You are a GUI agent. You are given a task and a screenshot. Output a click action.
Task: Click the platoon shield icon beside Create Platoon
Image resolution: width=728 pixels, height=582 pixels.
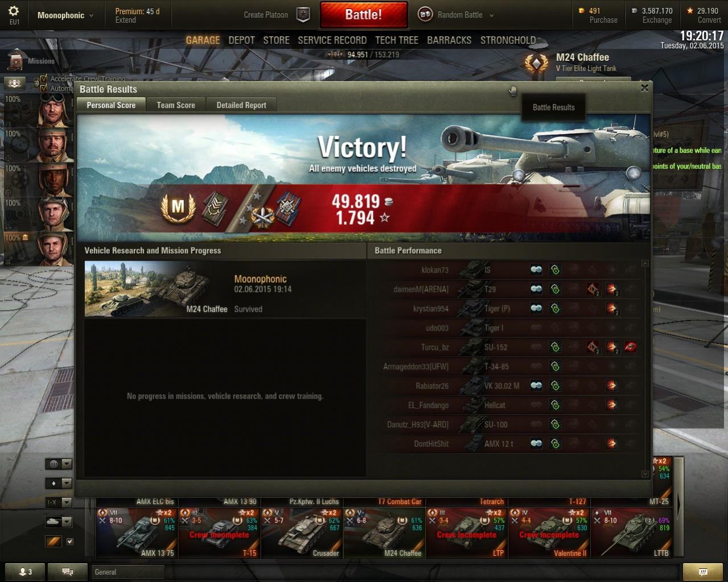[303, 15]
